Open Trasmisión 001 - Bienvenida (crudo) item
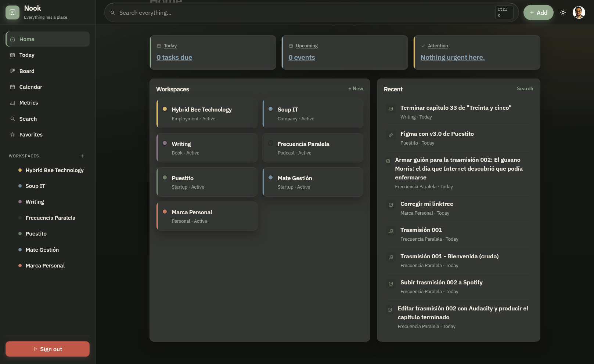This screenshot has width=594, height=364. click(458, 261)
